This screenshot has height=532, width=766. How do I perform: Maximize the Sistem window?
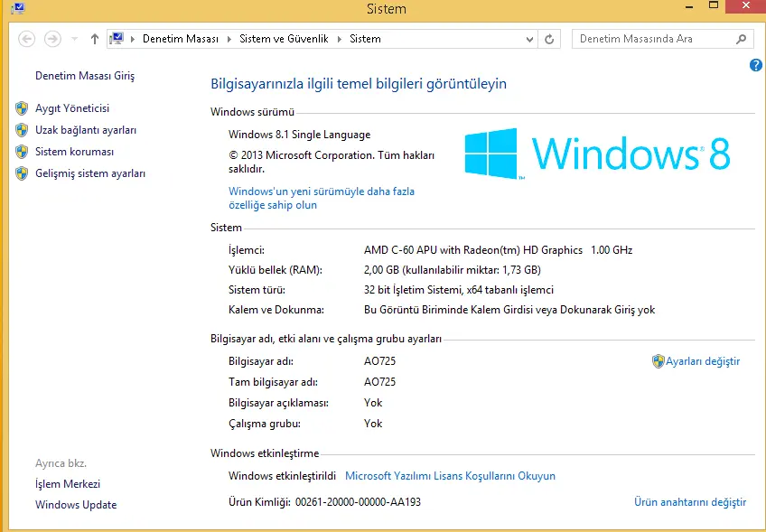pyautogui.click(x=714, y=5)
